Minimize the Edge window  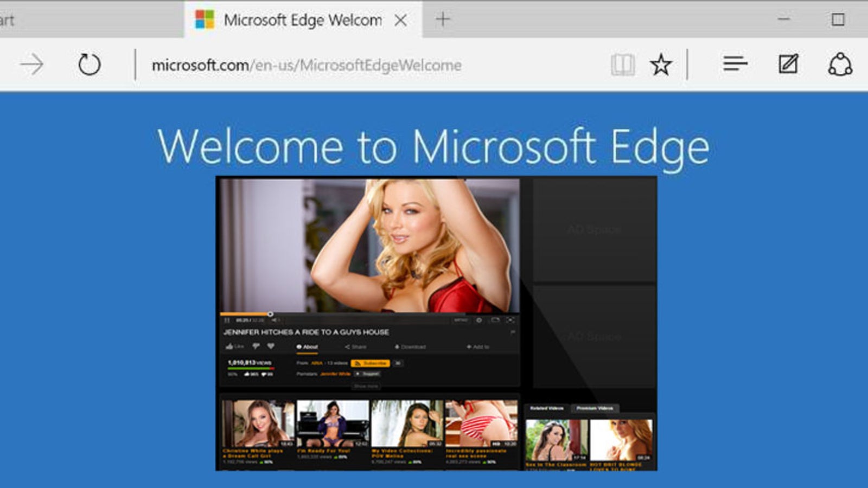783,19
